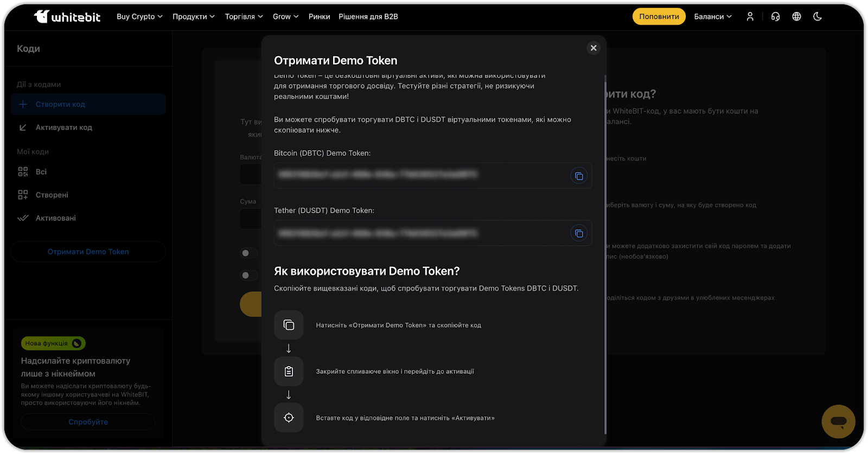Open the user profile icon
The image size is (868, 454).
coord(750,17)
